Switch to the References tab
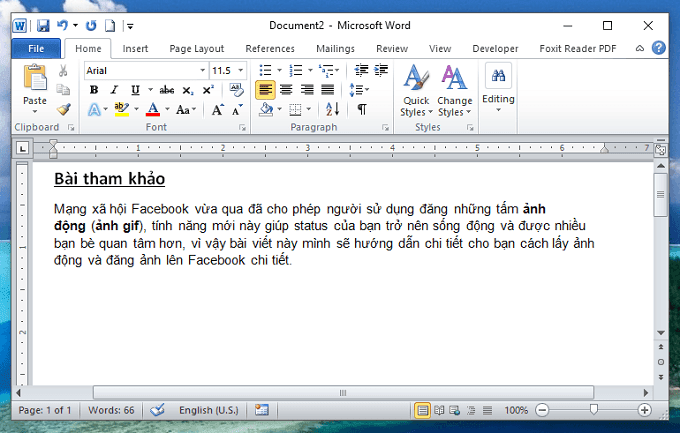The height and width of the screenshot is (433, 680). click(270, 49)
